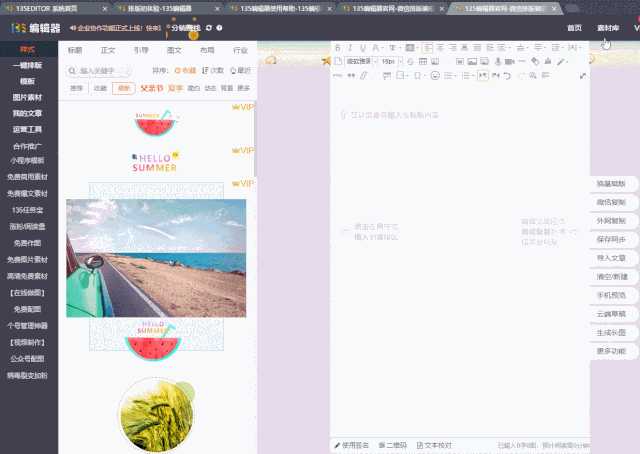The image size is (640, 454).
Task: Click the 135 编辑器 logo
Action: coord(36,28)
